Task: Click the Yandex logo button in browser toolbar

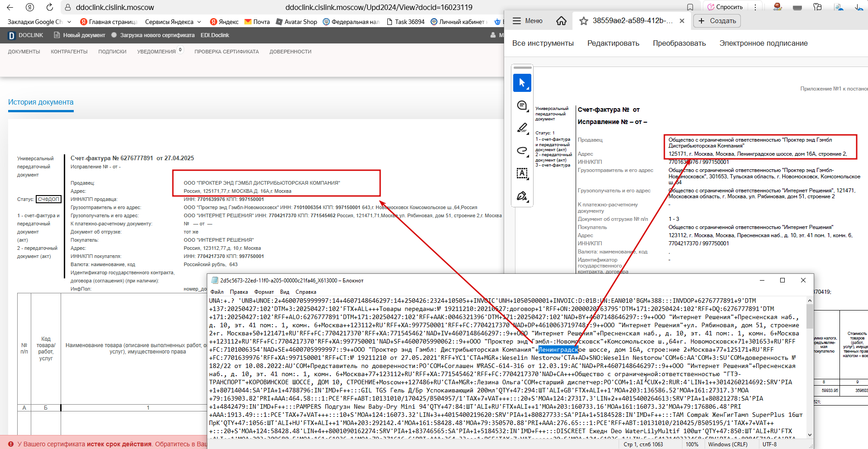Action: click(x=30, y=7)
